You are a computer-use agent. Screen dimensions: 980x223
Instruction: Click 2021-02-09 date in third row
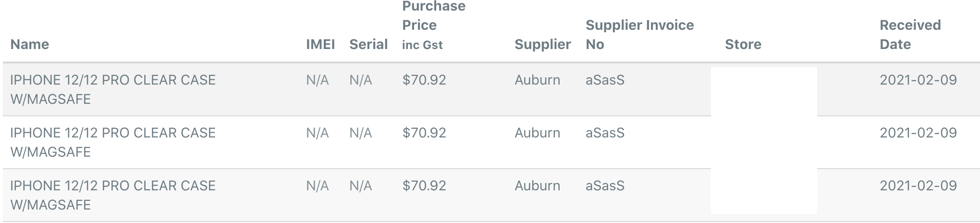coord(919,186)
